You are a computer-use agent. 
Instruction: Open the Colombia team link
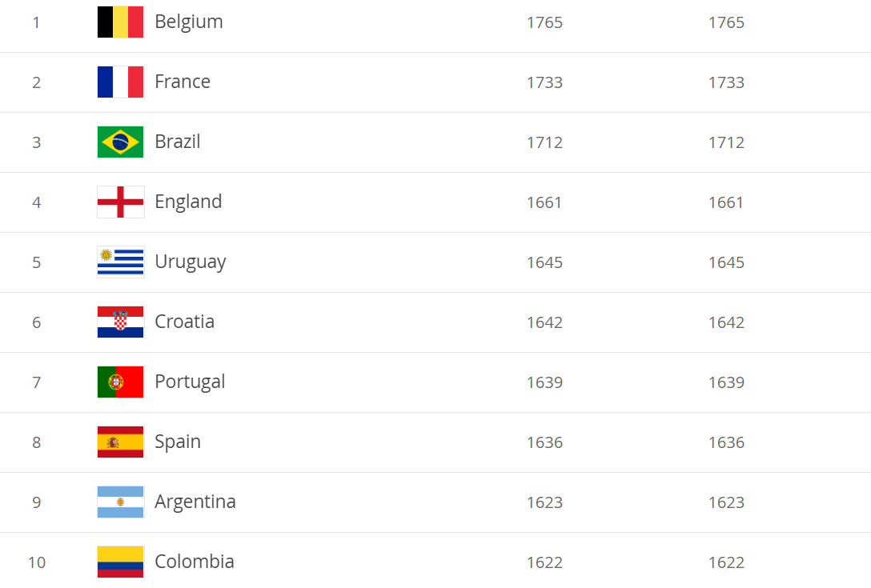195,562
